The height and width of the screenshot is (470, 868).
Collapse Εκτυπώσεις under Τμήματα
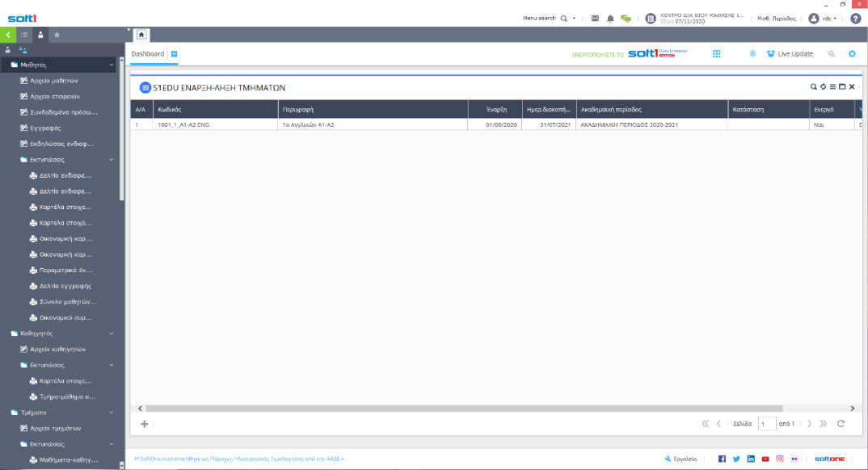coord(112,444)
